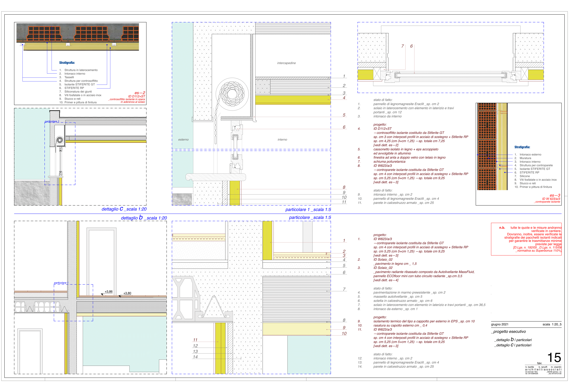Click the "isolamento termico del tipo a cappotto" line

[424, 321]
